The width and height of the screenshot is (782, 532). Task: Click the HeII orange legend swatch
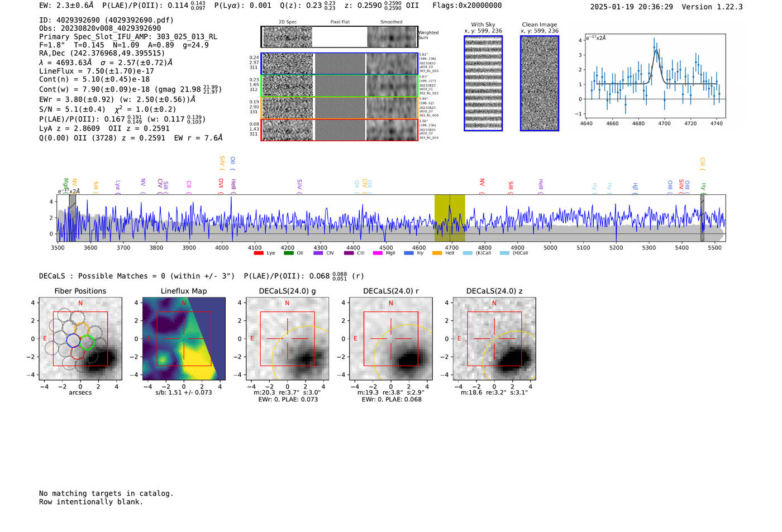click(x=437, y=253)
